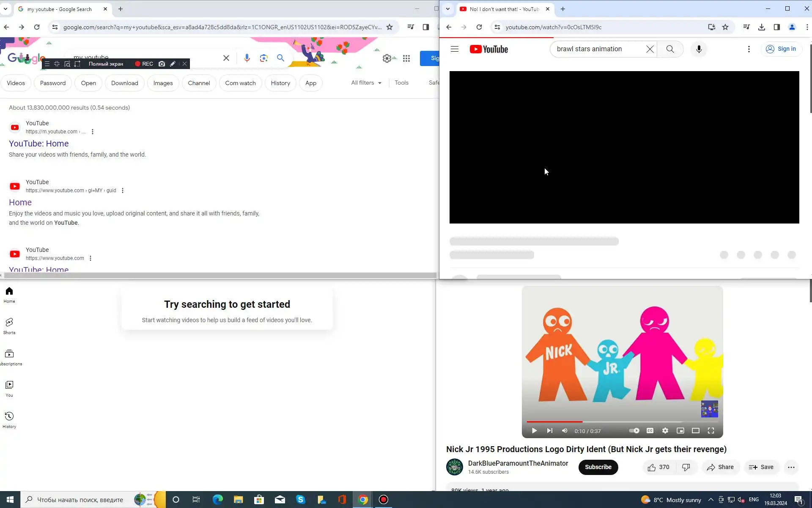
Task: Toggle closed captions in the video player
Action: coord(650,431)
